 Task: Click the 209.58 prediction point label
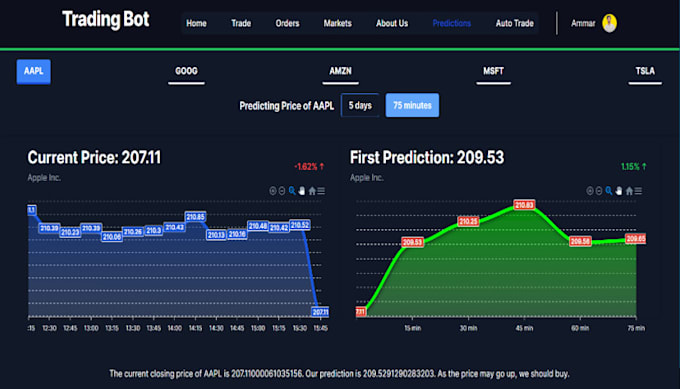[x=580, y=241]
